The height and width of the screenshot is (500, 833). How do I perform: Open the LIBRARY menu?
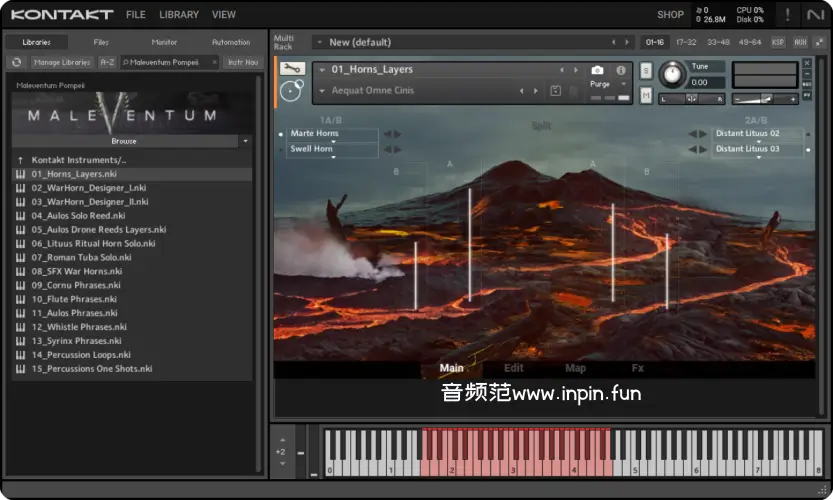click(x=179, y=15)
